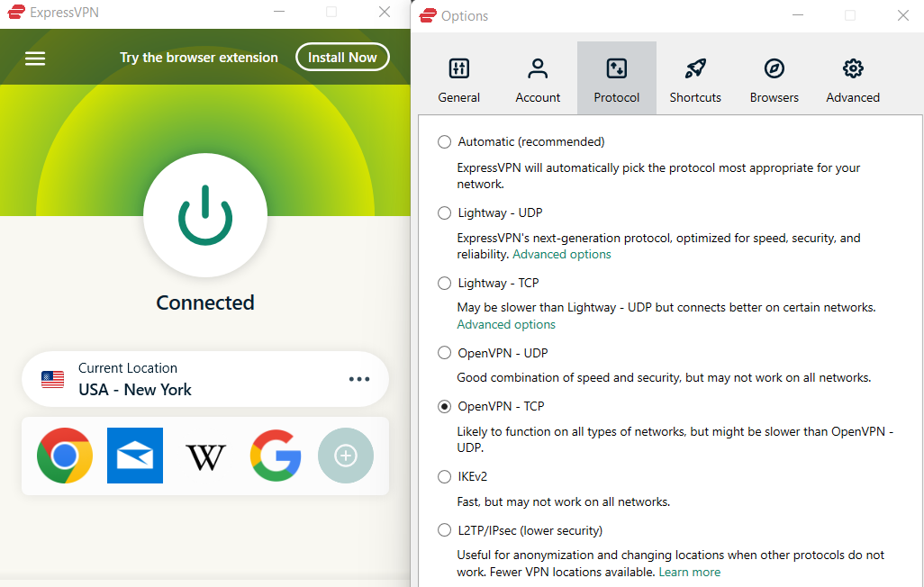Click Learn more link for L2TP/IPsec
This screenshot has height=587, width=924.
(x=690, y=572)
